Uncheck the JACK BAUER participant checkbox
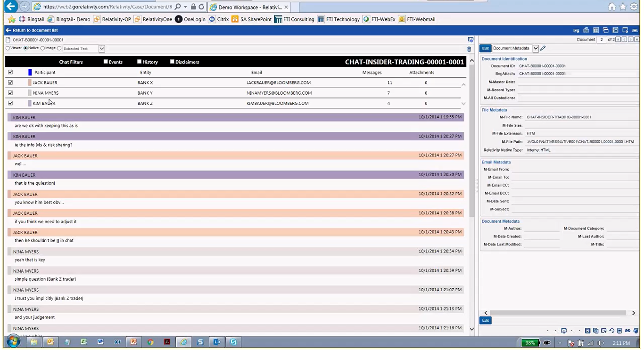 point(10,82)
